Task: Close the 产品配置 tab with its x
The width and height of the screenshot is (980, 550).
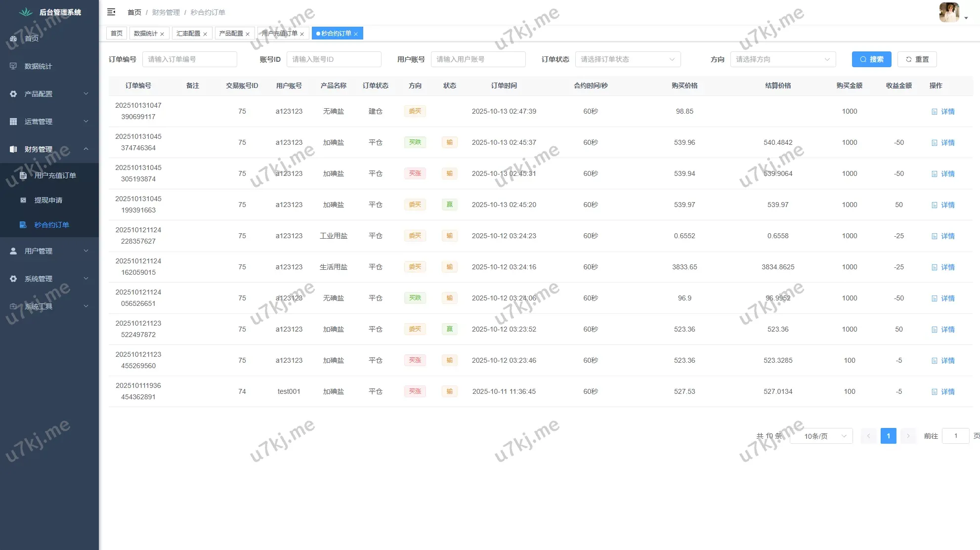Action: (x=248, y=34)
